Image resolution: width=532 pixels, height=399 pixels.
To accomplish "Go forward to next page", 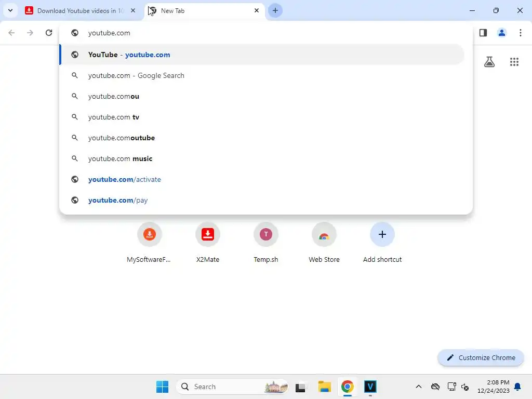I will (x=30, y=33).
